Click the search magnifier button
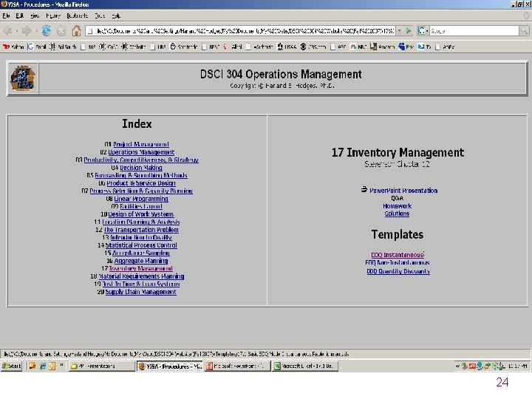Image resolution: width=532 pixels, height=399 pixels. [x=524, y=31]
